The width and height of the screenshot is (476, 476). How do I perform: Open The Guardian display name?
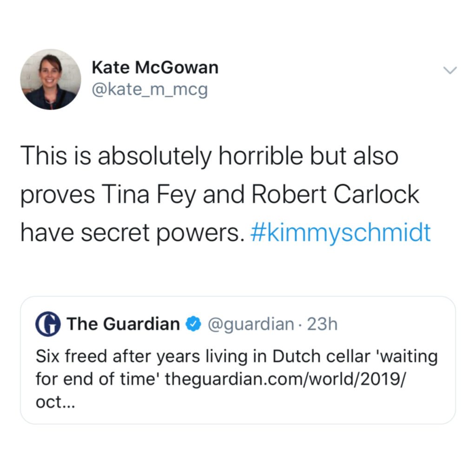coord(123,324)
